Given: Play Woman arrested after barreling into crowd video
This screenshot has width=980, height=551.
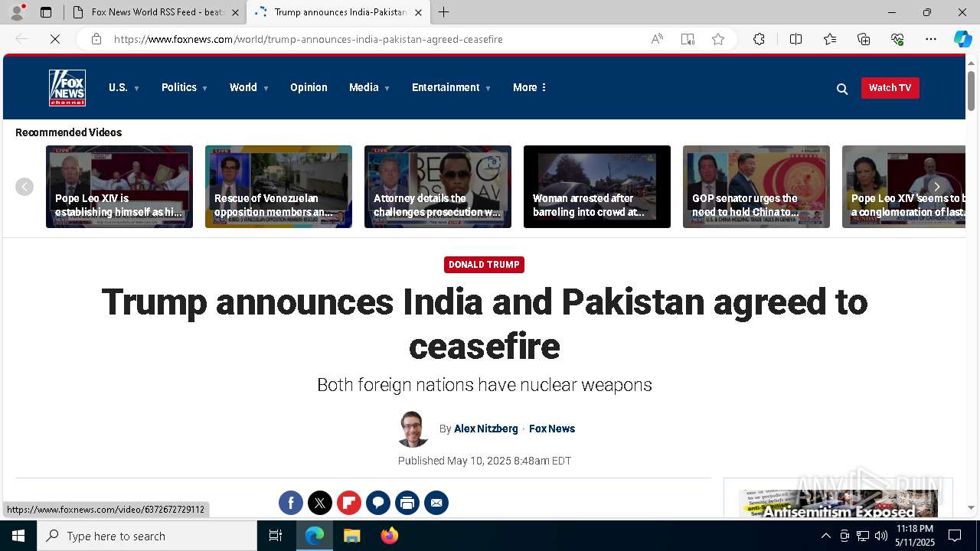Looking at the screenshot, I should coord(597,187).
